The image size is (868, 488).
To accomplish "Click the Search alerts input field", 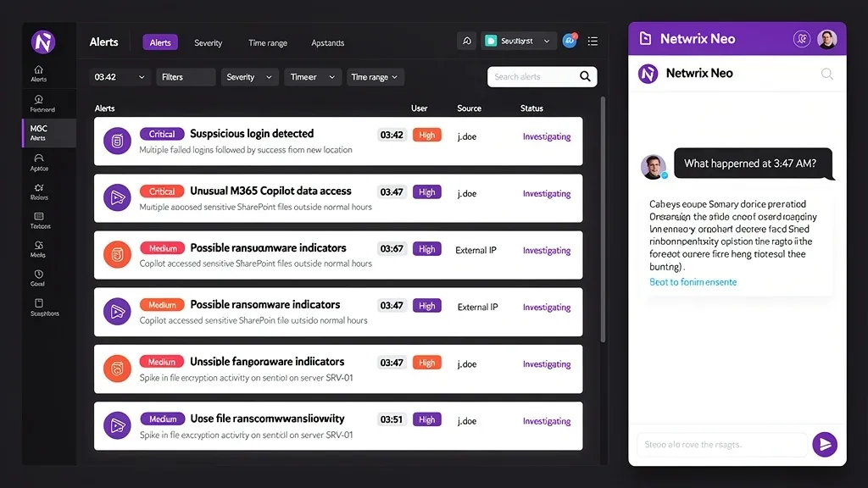I will pyautogui.click(x=542, y=76).
